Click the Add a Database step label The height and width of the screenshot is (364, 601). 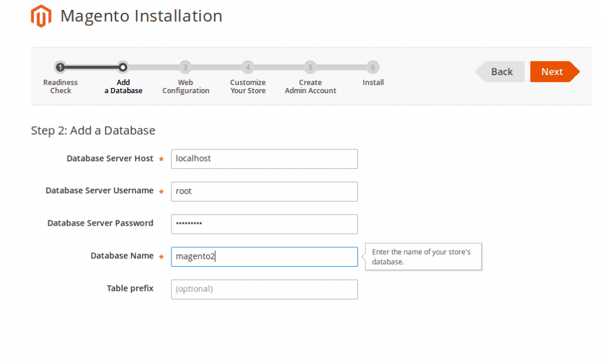[x=123, y=87]
